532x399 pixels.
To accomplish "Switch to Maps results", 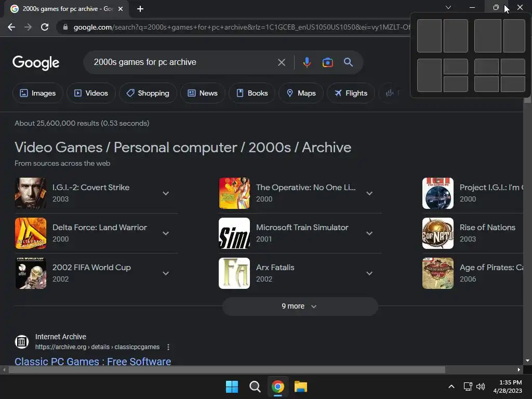I will coord(301,93).
